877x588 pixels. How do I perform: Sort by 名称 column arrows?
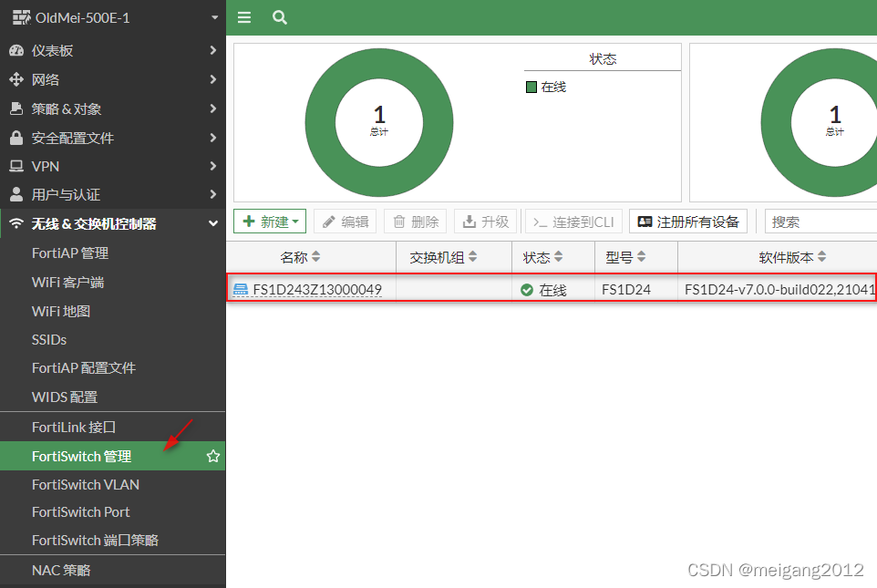pos(316,257)
